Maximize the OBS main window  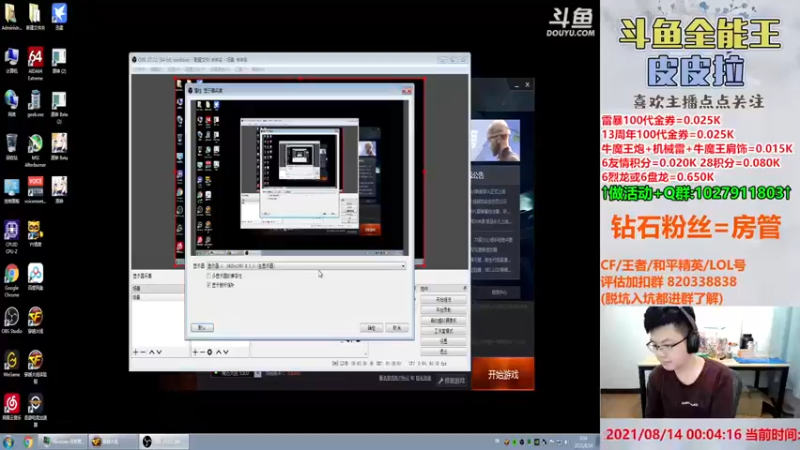452,60
